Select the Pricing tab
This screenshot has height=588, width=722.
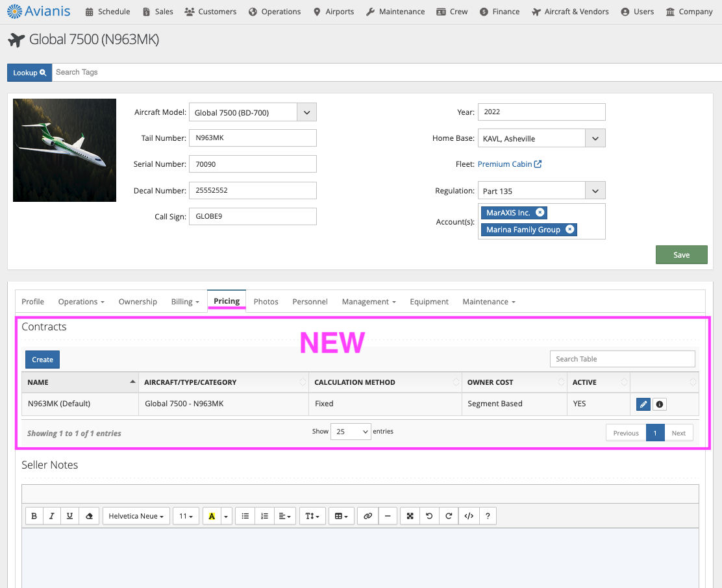(x=227, y=301)
